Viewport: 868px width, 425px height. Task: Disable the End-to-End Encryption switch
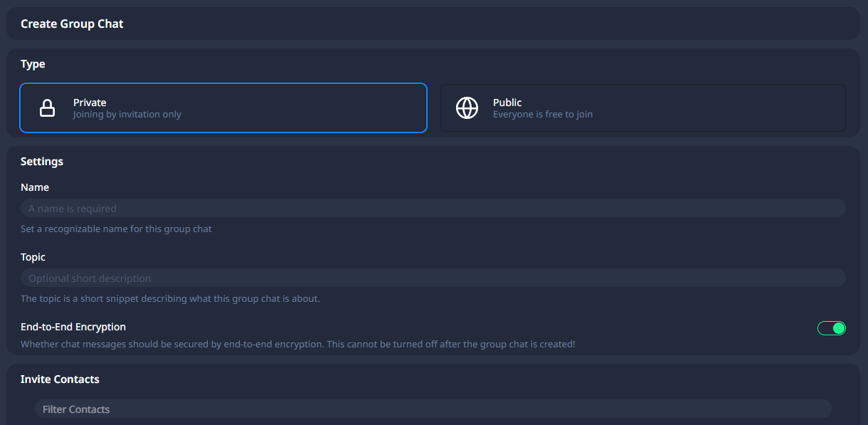point(831,328)
